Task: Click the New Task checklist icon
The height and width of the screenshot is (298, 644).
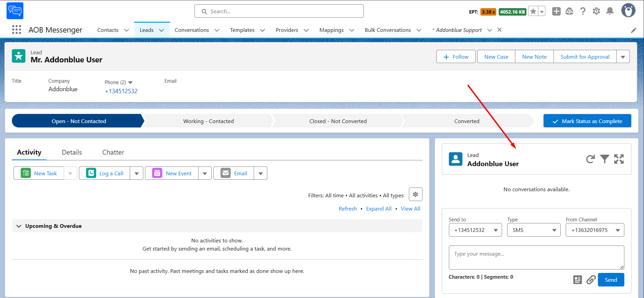Action: click(x=26, y=173)
